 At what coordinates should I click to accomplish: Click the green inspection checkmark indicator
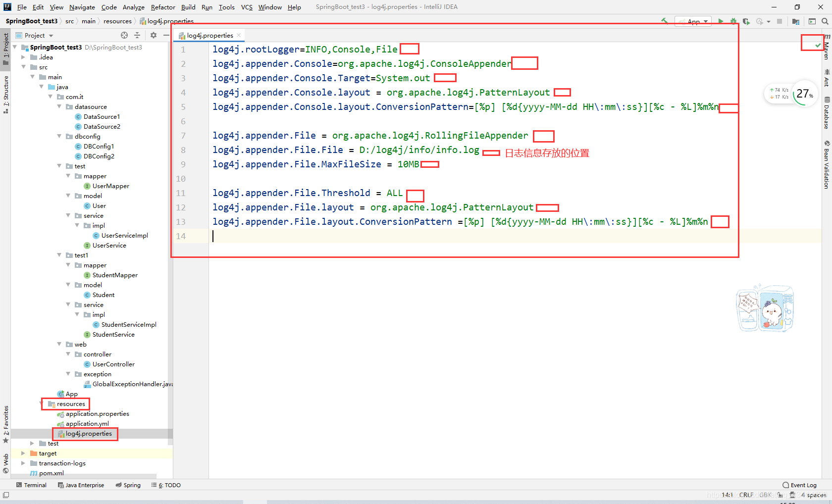tap(818, 45)
